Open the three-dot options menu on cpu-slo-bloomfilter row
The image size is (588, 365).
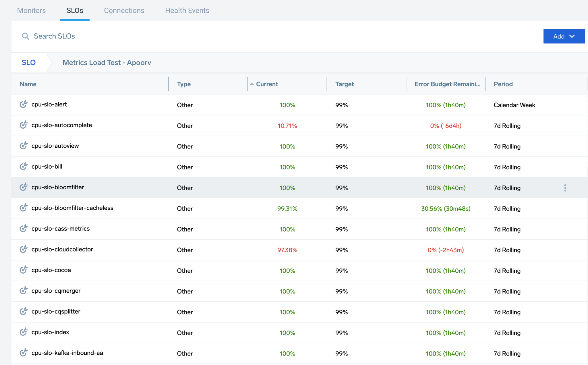click(565, 188)
